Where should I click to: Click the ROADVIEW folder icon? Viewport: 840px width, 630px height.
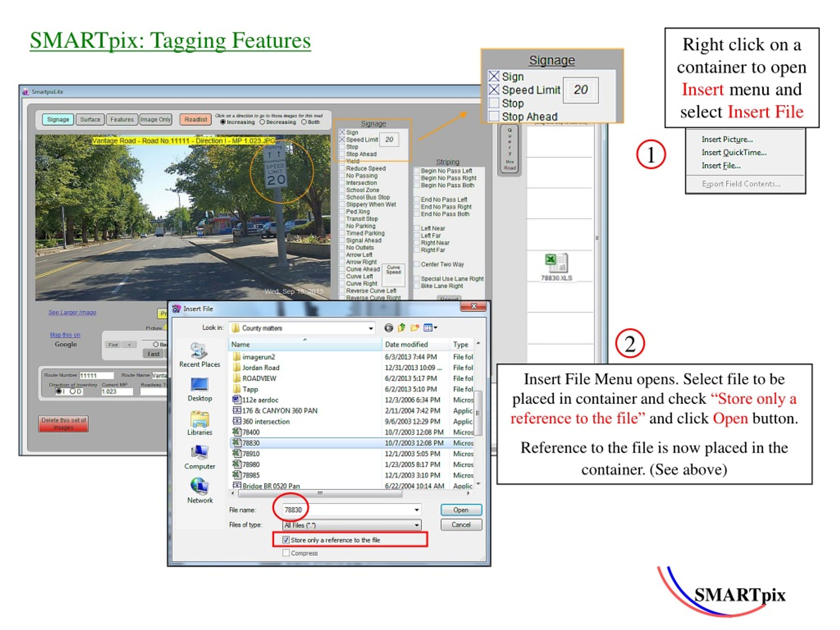pos(237,378)
